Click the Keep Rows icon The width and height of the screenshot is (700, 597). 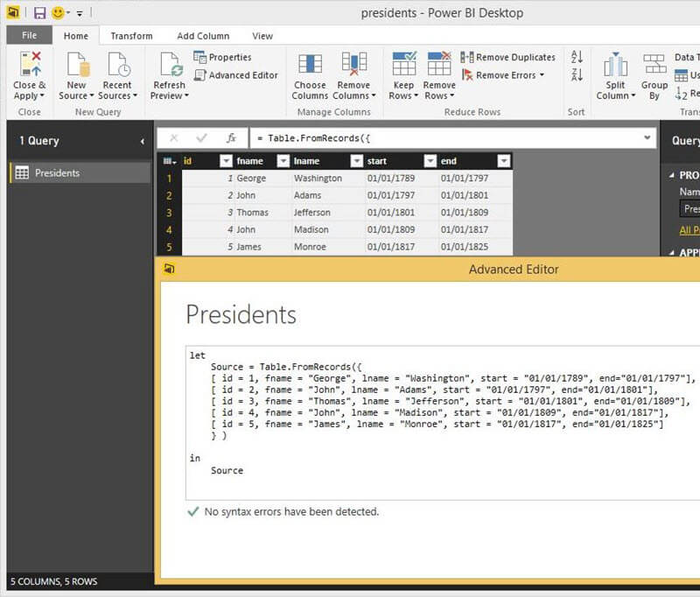pyautogui.click(x=404, y=63)
